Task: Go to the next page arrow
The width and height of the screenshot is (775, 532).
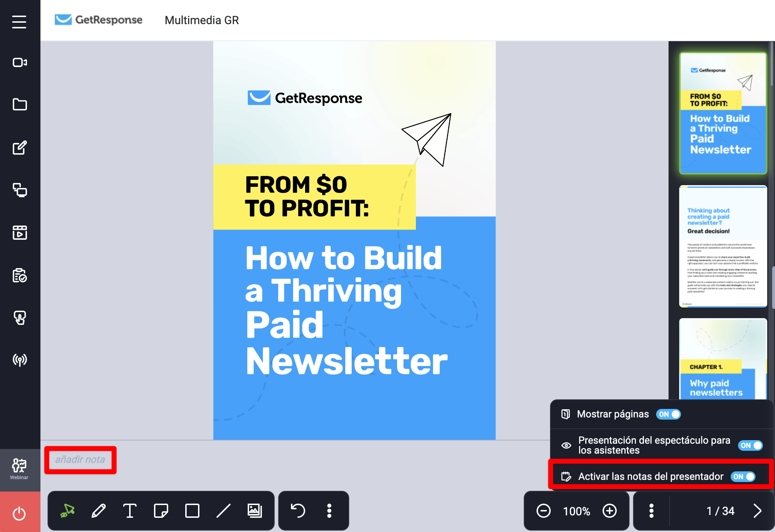Action: point(757,511)
